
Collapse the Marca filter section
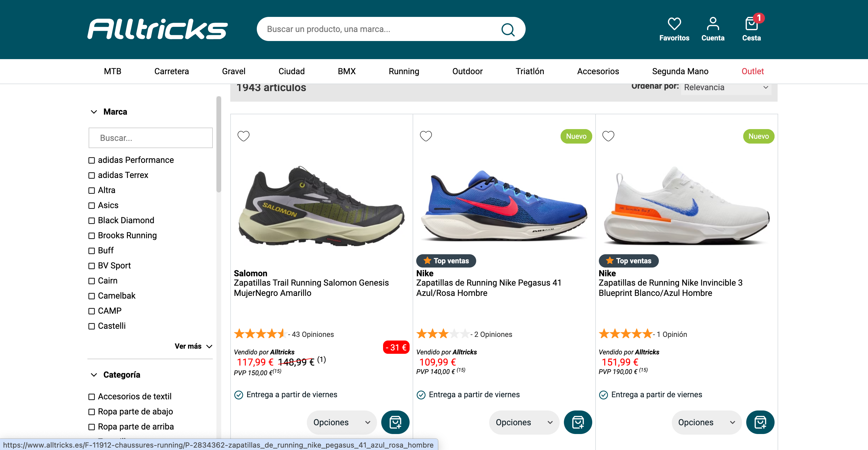click(x=94, y=112)
